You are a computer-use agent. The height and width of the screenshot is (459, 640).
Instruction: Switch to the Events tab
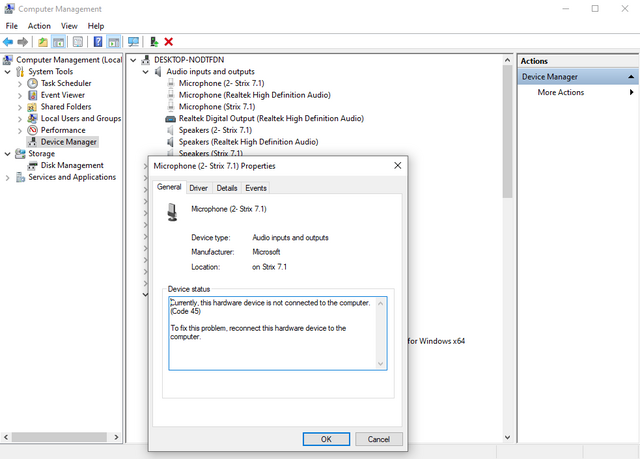tap(256, 188)
